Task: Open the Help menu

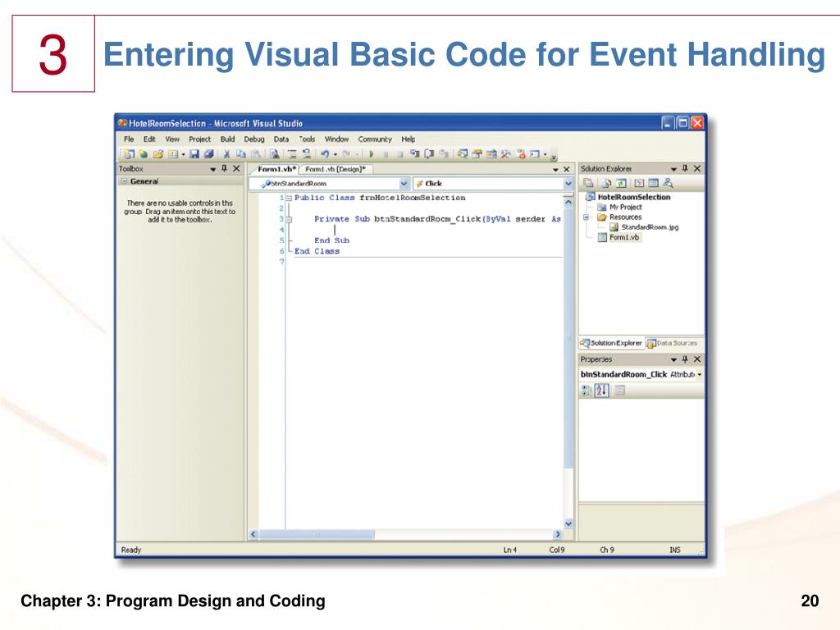Action: [x=409, y=139]
